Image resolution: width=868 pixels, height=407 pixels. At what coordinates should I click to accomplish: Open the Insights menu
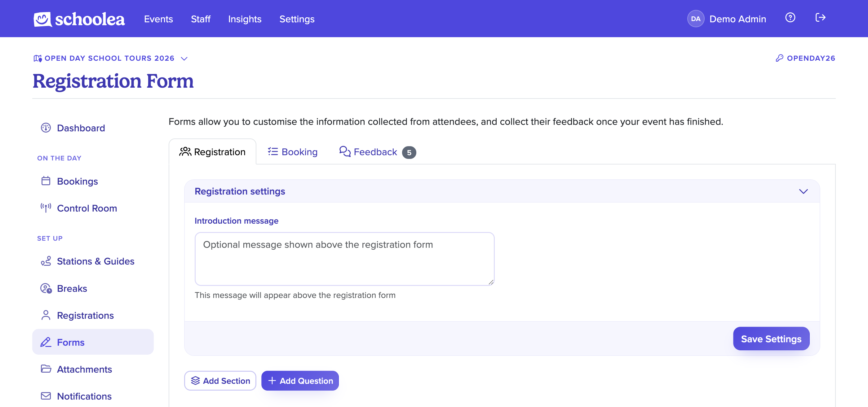click(245, 19)
